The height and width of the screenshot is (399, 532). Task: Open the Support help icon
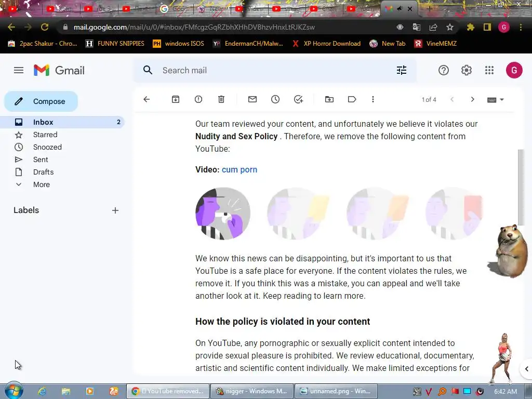(x=444, y=70)
